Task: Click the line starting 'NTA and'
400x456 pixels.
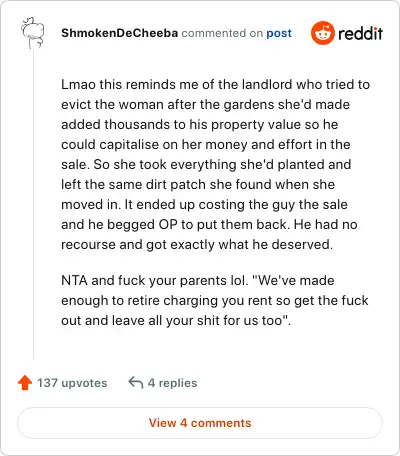Action: click(x=198, y=280)
